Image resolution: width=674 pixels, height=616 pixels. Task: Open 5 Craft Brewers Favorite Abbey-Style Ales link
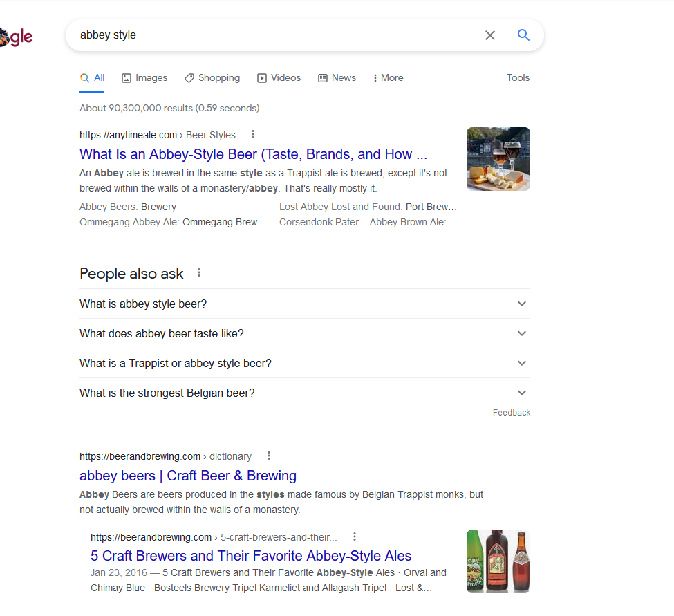click(x=251, y=556)
